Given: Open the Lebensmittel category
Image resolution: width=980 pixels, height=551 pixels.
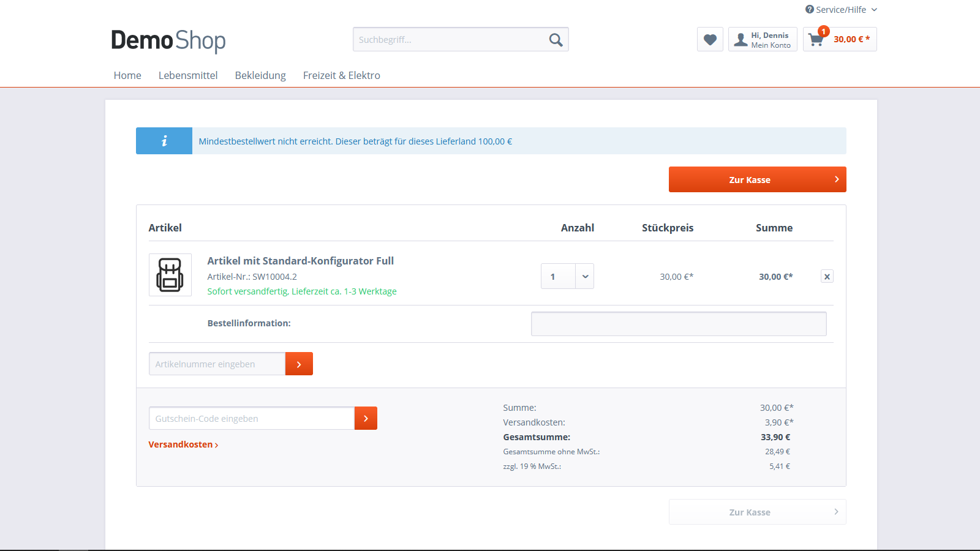Looking at the screenshot, I should point(188,75).
